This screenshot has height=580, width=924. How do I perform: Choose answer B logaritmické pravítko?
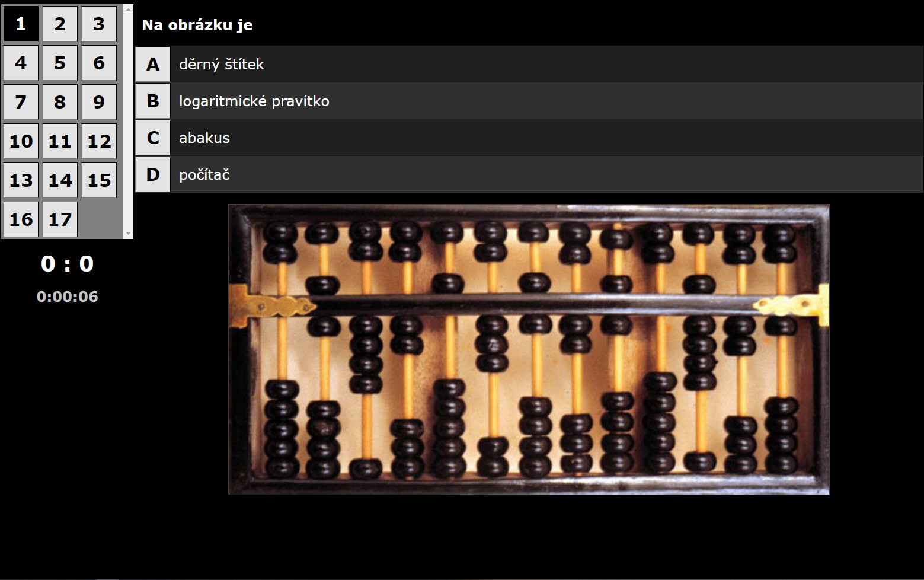tap(529, 101)
